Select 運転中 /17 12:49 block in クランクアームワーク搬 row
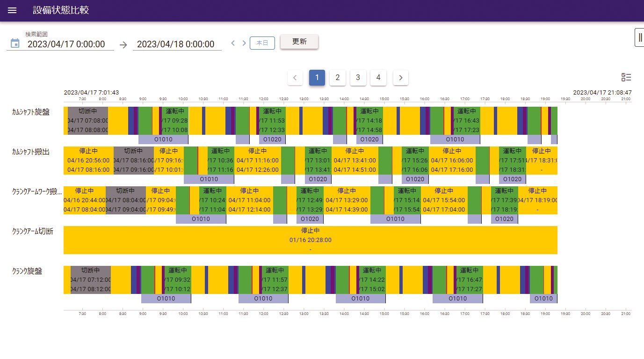 (x=310, y=200)
